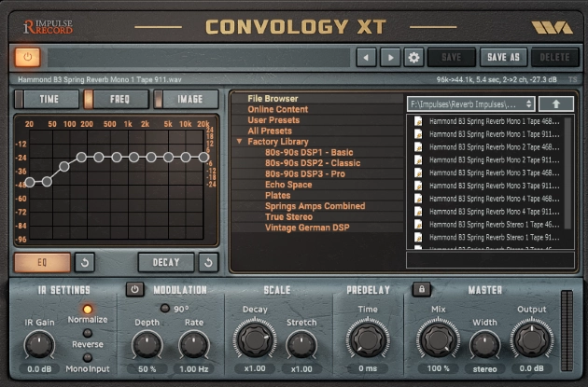
Task: Toggle the 90° modulation phase LED
Action: click(x=164, y=309)
